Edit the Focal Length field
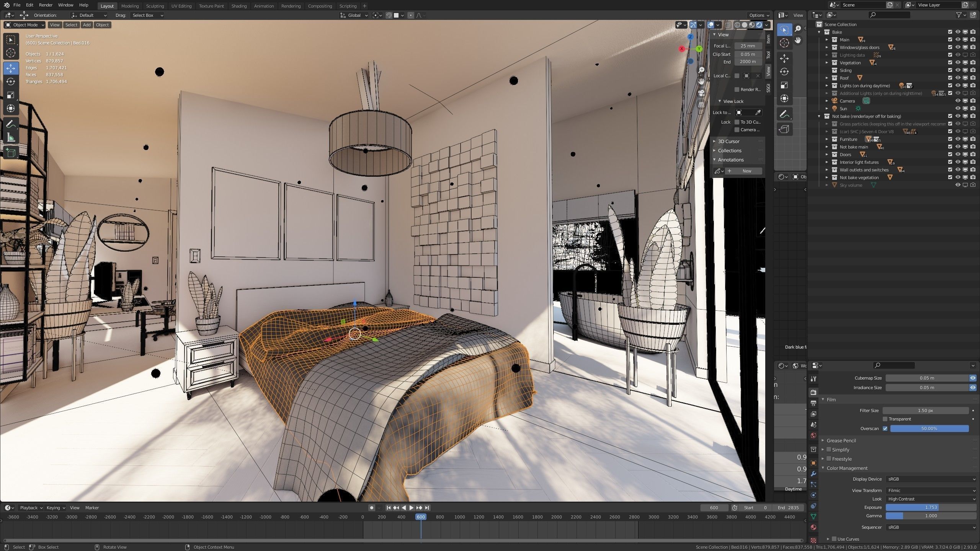The image size is (980, 551). pyautogui.click(x=748, y=46)
